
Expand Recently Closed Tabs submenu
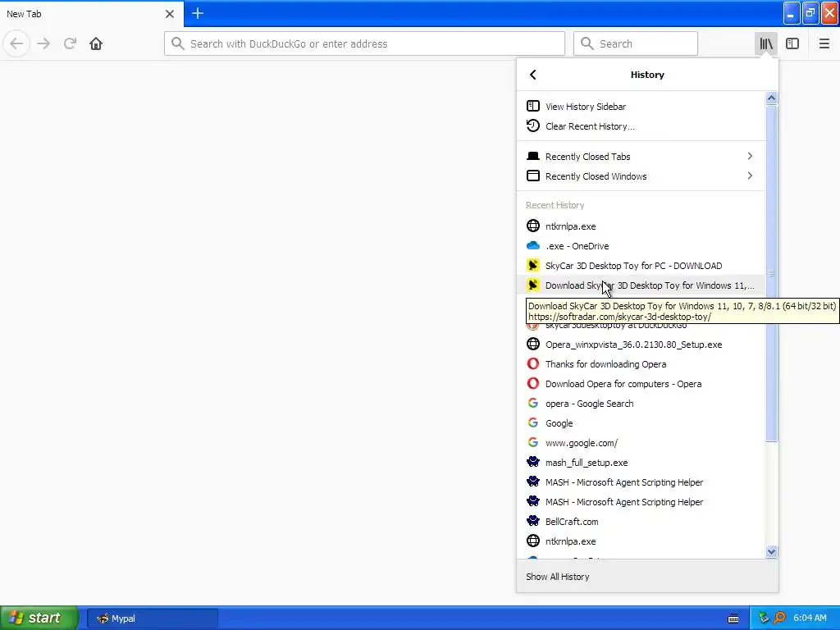coord(641,157)
